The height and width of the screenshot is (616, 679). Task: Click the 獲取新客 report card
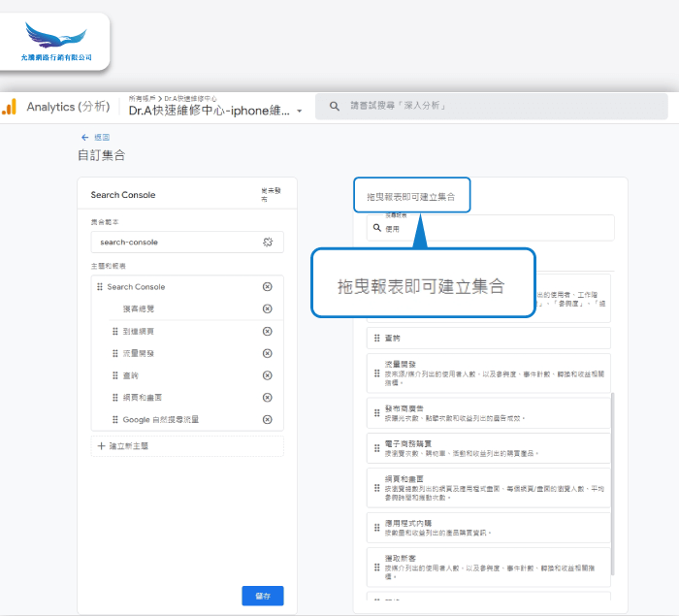click(488, 566)
